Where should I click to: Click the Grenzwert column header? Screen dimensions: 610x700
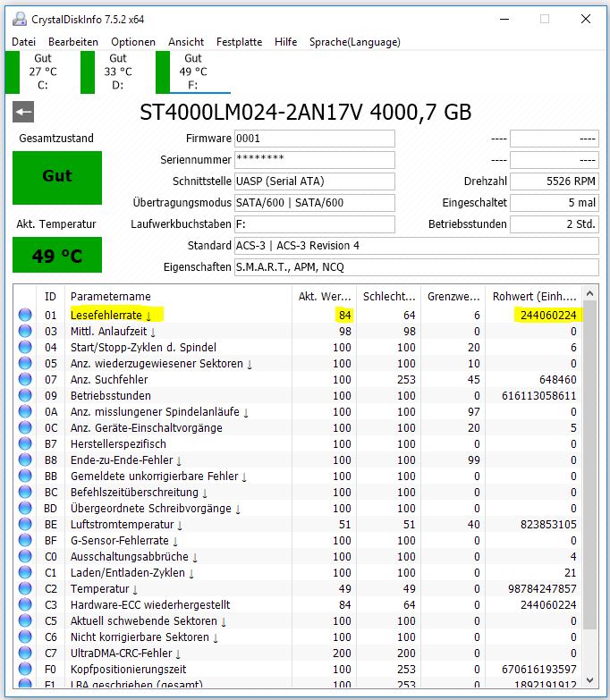tap(453, 296)
